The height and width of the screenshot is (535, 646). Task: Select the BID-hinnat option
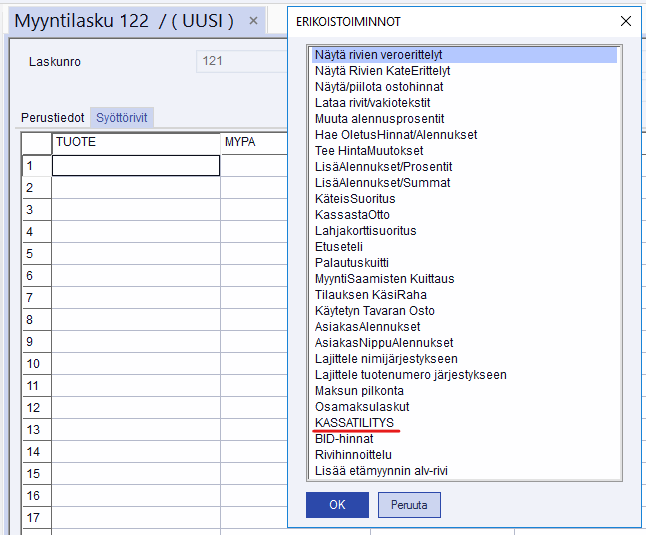click(x=344, y=439)
